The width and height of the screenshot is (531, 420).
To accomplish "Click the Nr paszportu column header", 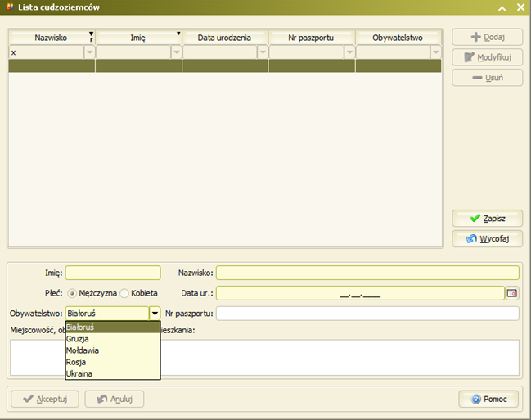I will tap(312, 38).
